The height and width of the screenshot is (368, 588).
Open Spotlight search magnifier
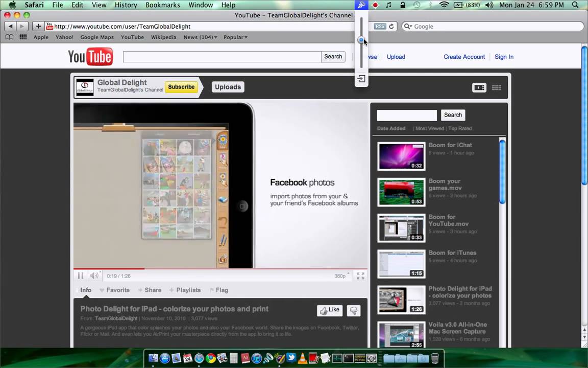pos(575,5)
